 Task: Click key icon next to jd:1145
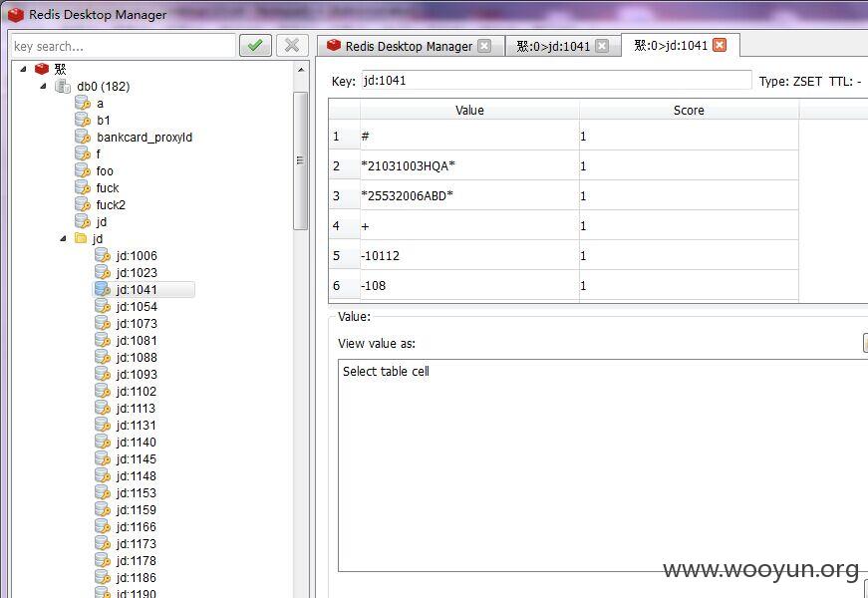click(103, 459)
